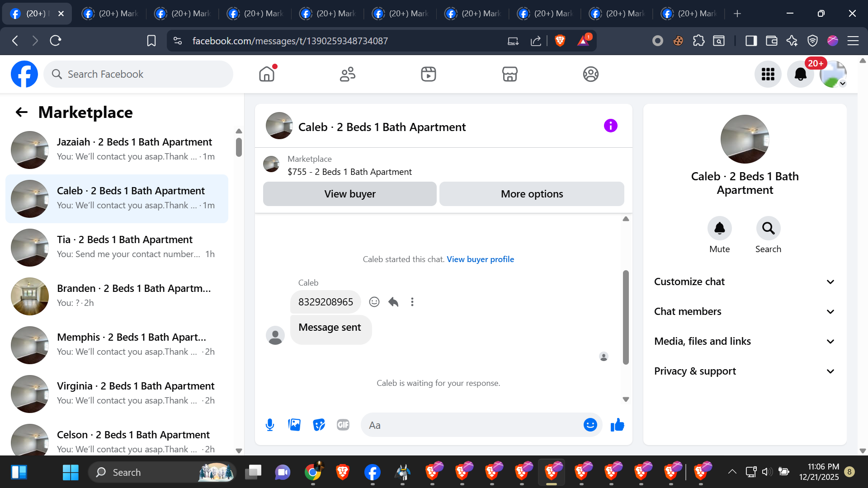Screen dimensions: 868x488
Task: Search in the Caleb conversation
Action: point(768,229)
